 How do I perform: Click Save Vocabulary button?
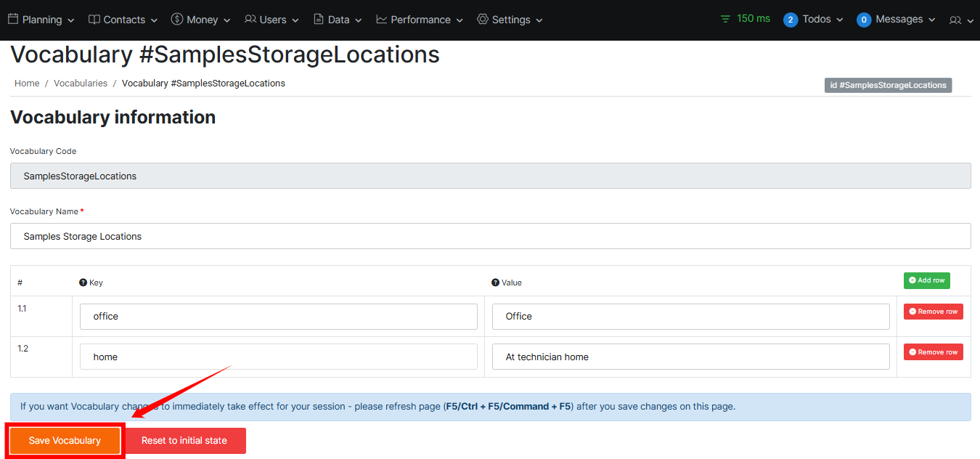(x=65, y=441)
